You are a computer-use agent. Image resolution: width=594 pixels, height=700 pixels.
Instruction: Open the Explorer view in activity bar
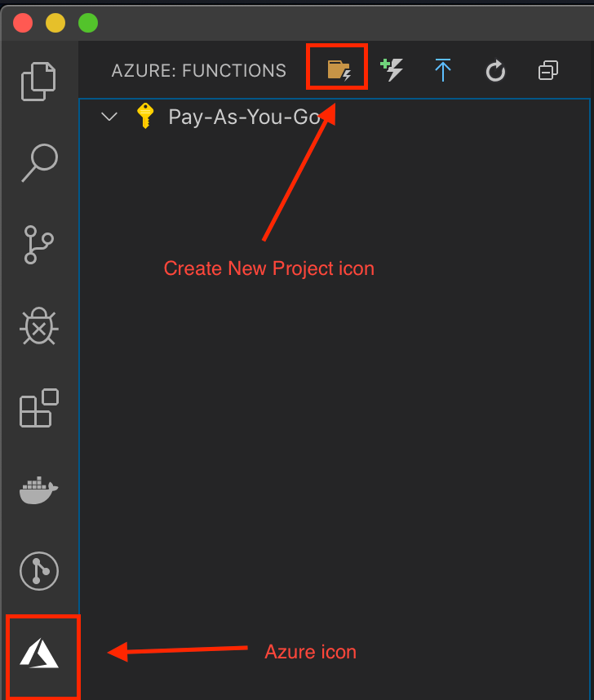pyautogui.click(x=39, y=82)
